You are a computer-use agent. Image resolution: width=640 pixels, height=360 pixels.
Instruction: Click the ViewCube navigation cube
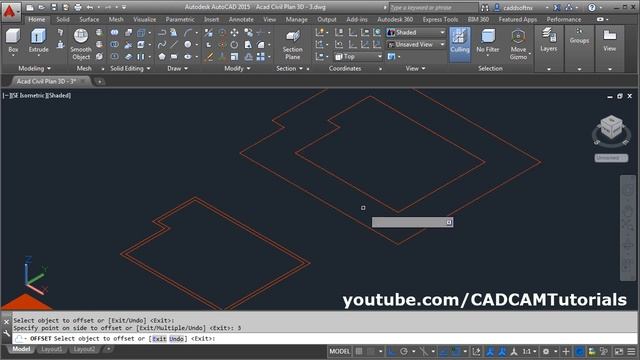(x=611, y=127)
